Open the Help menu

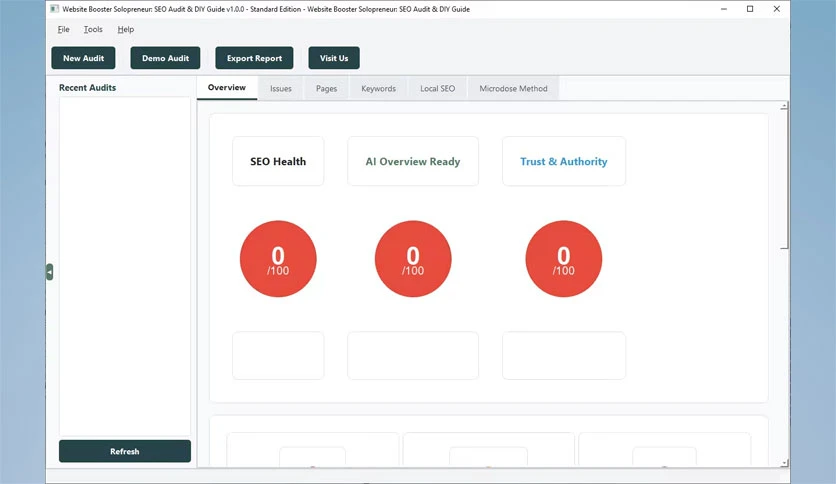[126, 29]
